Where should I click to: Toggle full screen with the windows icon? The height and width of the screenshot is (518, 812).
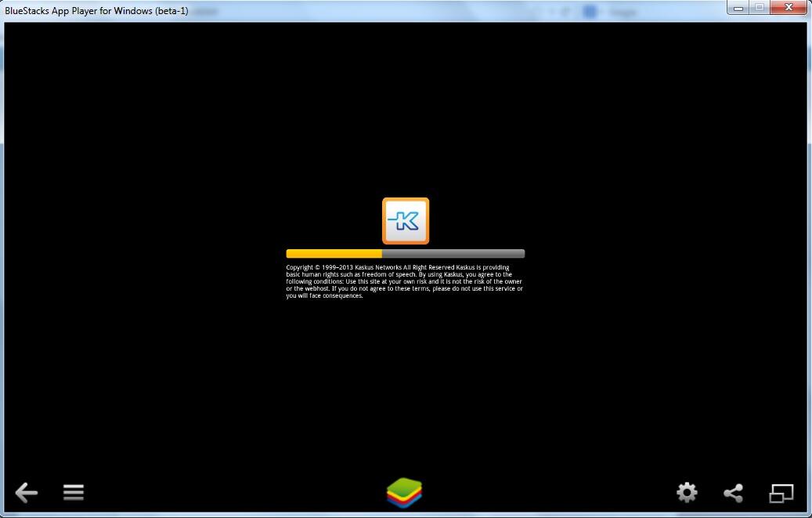[x=781, y=493]
